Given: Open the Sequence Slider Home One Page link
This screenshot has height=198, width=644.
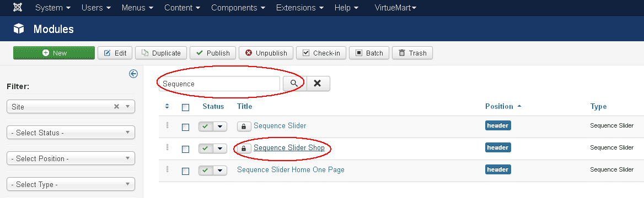Looking at the screenshot, I should pos(291,169).
